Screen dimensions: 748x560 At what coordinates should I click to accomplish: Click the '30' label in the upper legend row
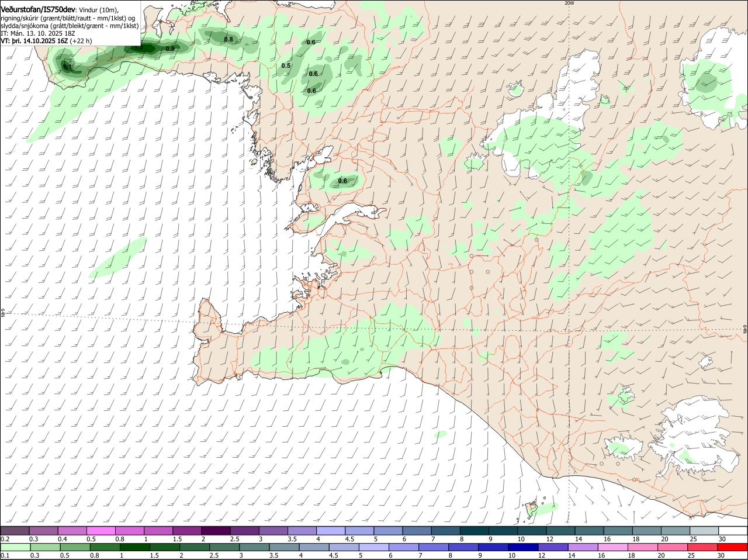click(722, 539)
